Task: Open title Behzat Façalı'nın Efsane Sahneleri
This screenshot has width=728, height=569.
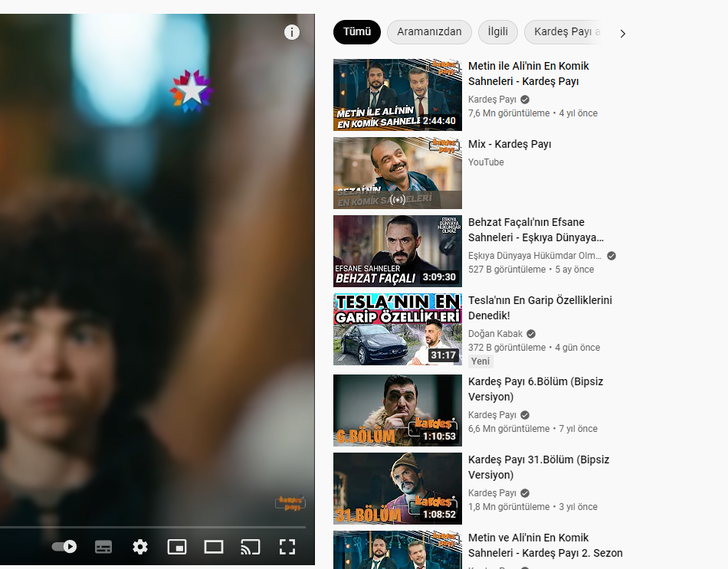Action: (536, 230)
